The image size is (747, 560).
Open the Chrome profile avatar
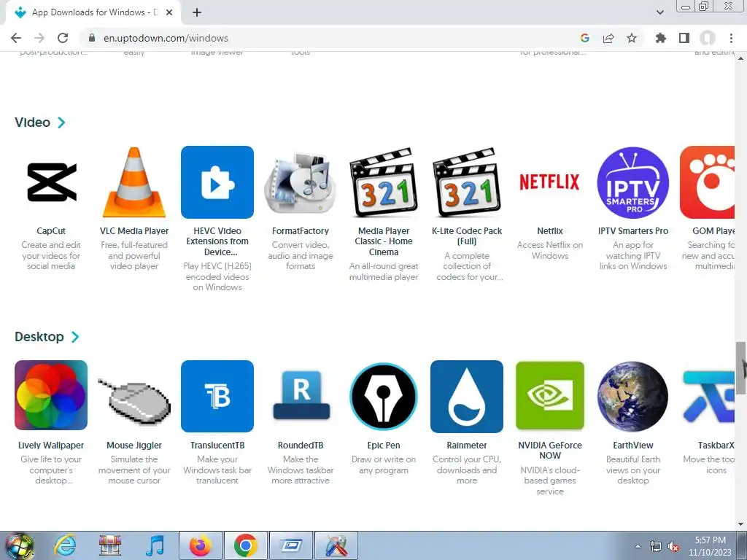point(708,38)
